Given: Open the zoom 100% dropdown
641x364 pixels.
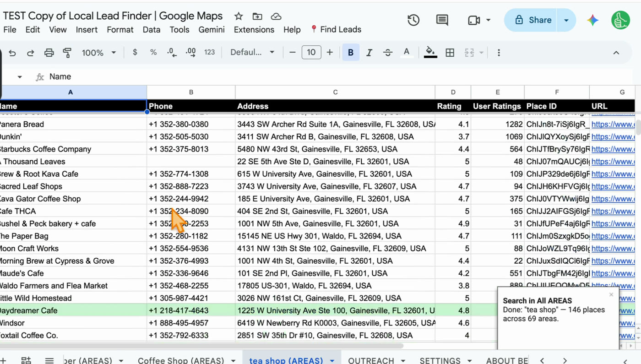Looking at the screenshot, I should click(98, 53).
